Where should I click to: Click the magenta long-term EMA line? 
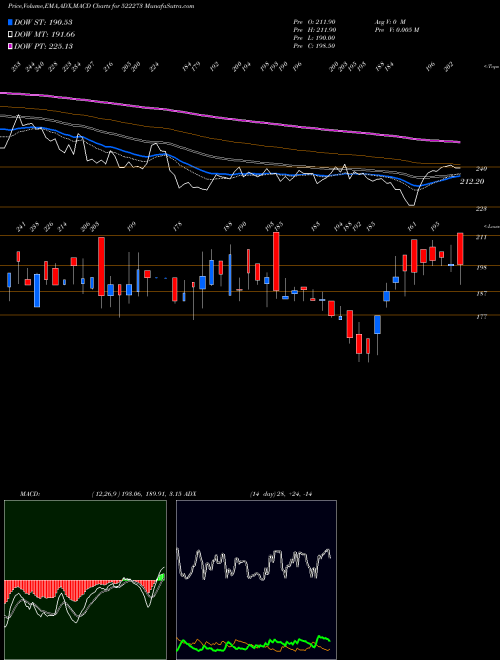coord(229,117)
